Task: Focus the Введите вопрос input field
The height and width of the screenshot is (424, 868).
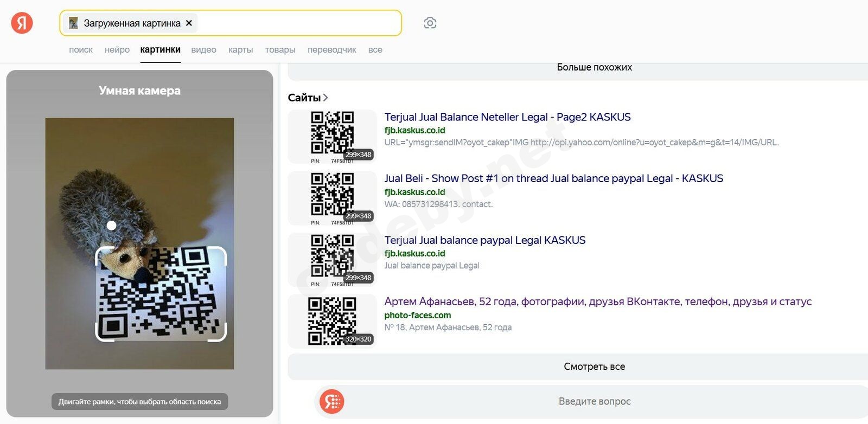Action: click(595, 402)
